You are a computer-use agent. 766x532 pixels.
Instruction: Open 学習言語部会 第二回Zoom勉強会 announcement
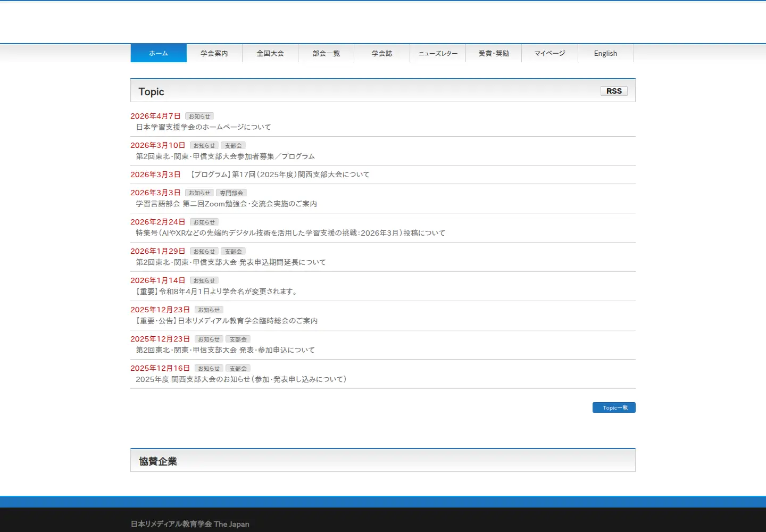point(227,204)
